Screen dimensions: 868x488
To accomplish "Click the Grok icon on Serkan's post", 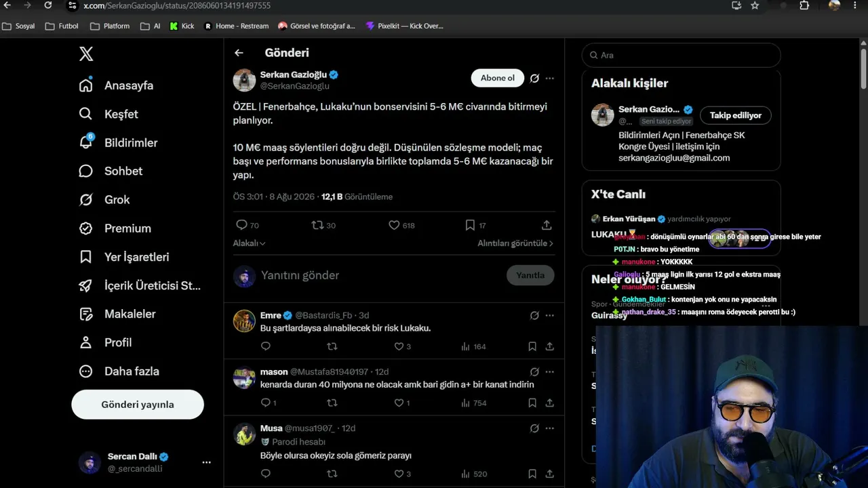I will [534, 78].
